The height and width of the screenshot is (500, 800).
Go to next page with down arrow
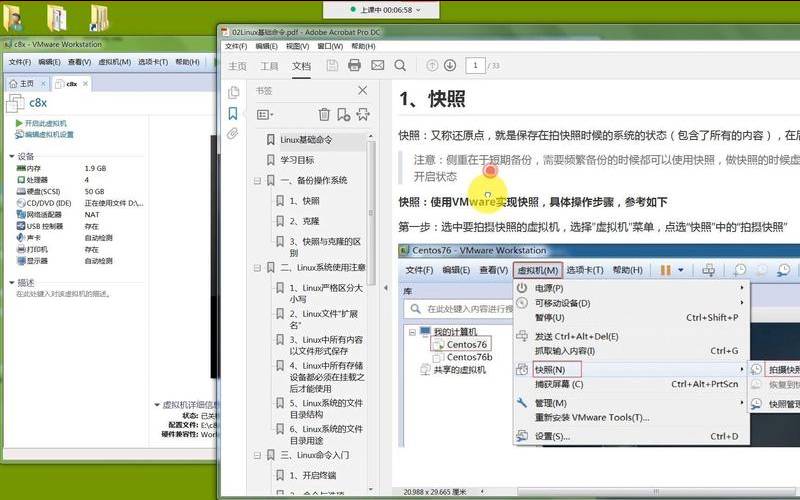pos(450,65)
